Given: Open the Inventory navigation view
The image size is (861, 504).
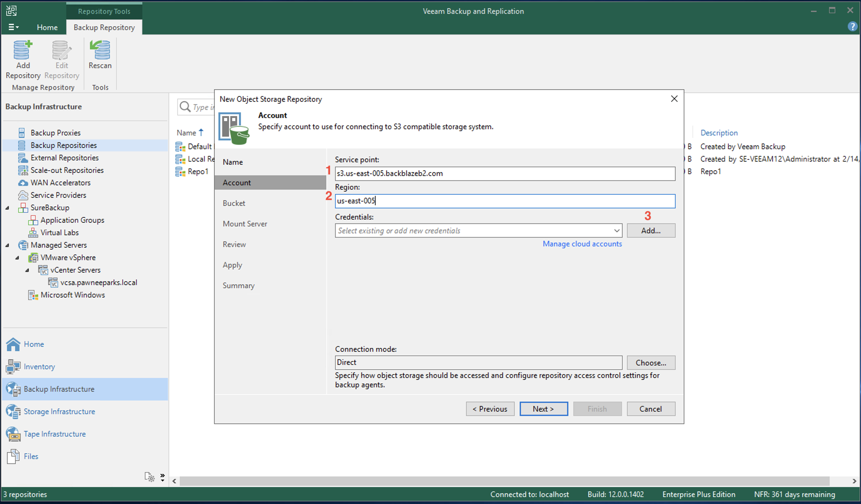Looking at the screenshot, I should point(39,367).
